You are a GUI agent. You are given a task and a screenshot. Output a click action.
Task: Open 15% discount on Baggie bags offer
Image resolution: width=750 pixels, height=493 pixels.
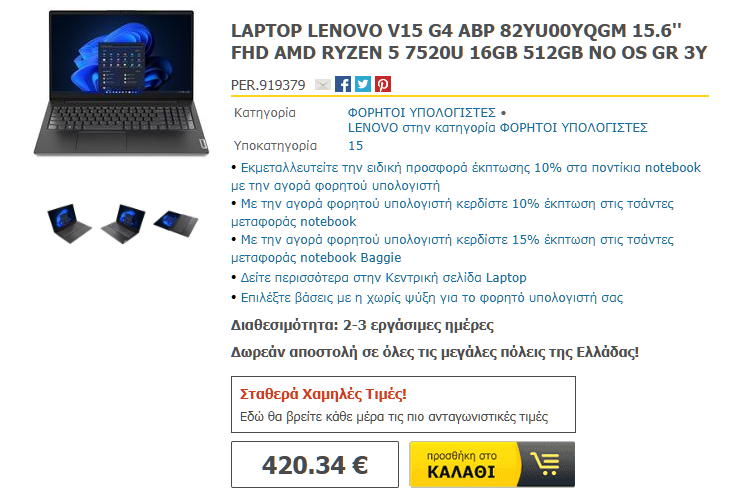pyautogui.click(x=452, y=248)
